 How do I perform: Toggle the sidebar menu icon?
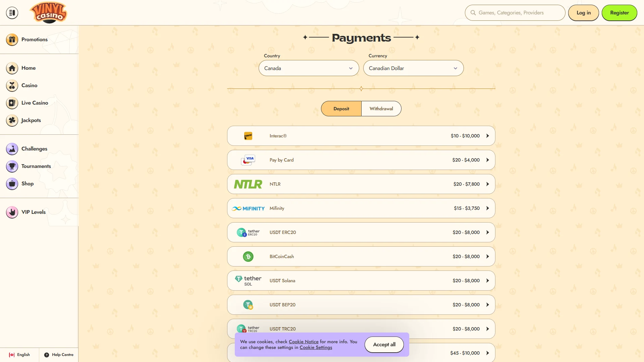pos(12,13)
